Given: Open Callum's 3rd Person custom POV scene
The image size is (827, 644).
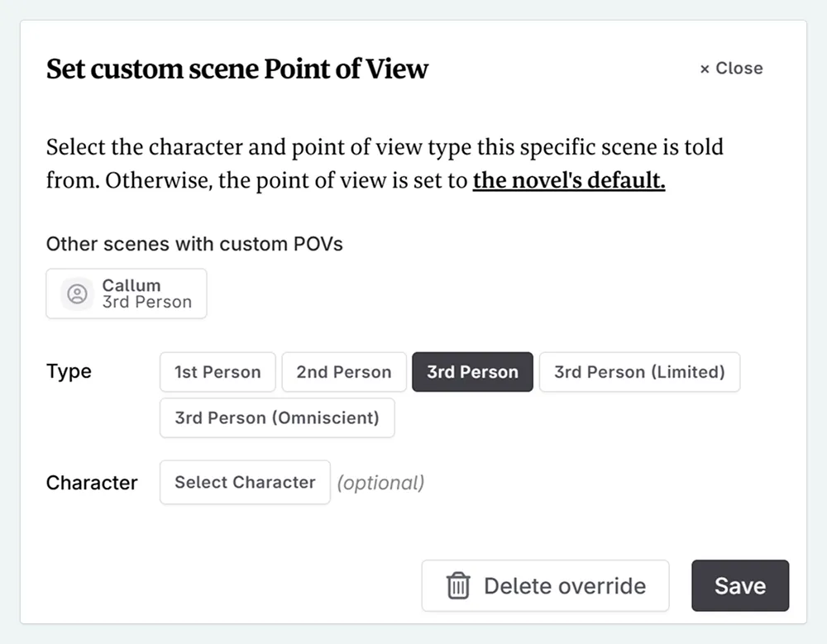Looking at the screenshot, I should coord(126,293).
